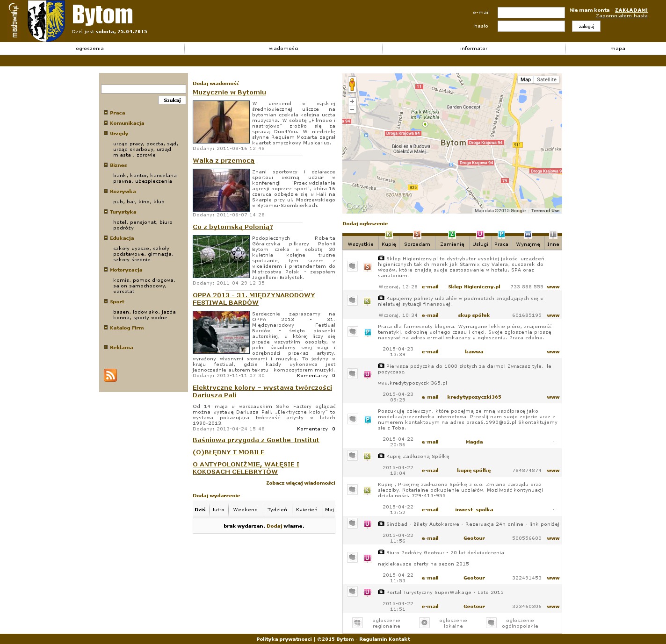Switch map to Satellite view
Image resolution: width=666 pixels, height=644 pixels.
[547, 79]
